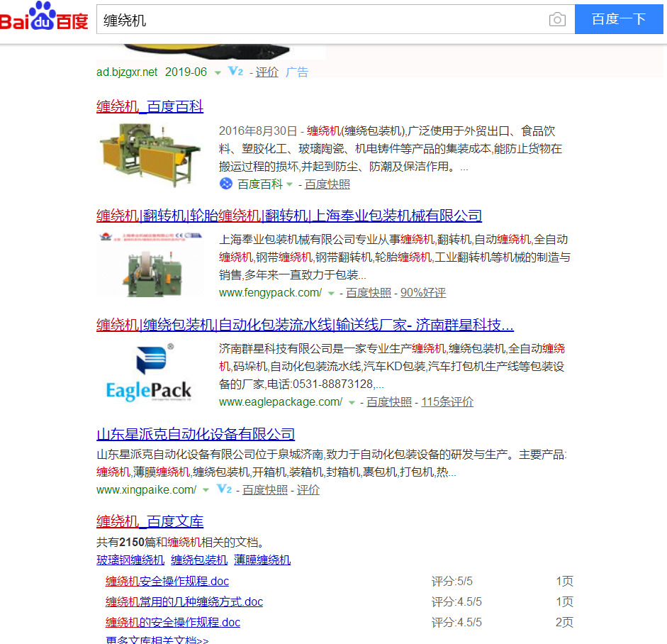Click the 百度百科 source label
The width and height of the screenshot is (667, 644).
coord(260,184)
